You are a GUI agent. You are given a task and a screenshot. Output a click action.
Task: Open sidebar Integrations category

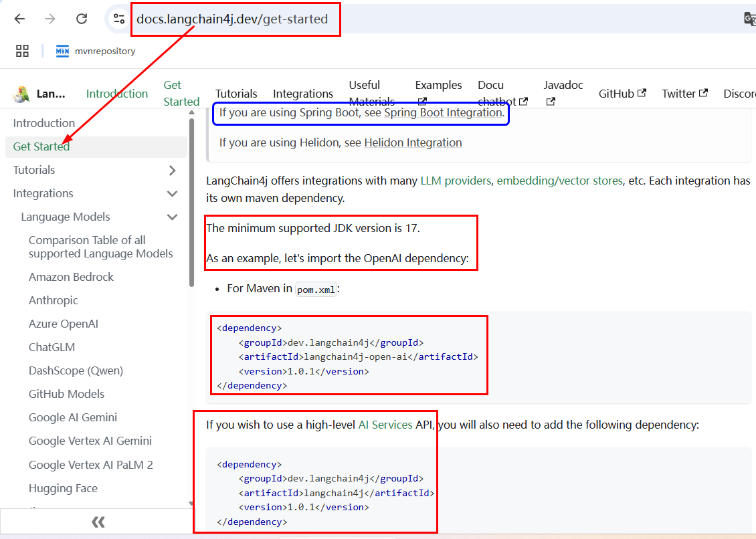tap(43, 194)
